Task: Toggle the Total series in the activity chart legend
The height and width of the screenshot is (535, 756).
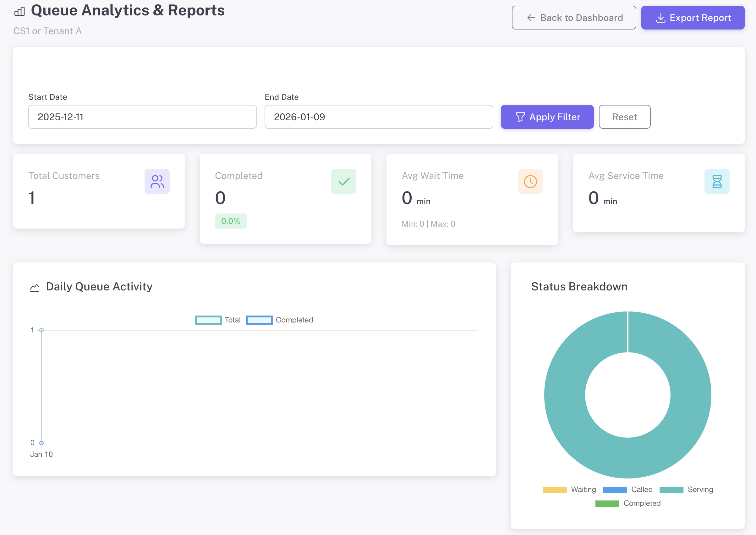Action: 218,320
